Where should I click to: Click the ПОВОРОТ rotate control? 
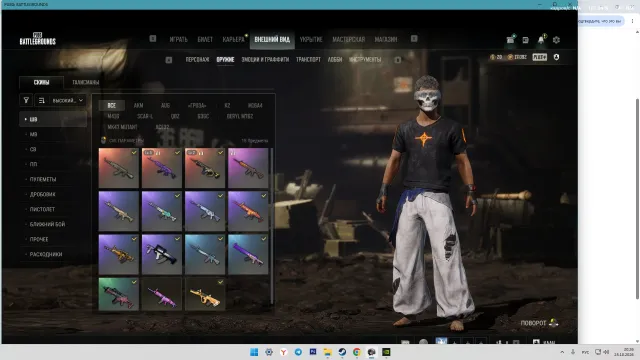click(539, 323)
